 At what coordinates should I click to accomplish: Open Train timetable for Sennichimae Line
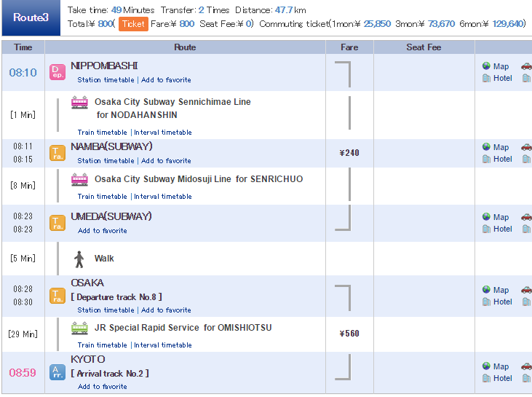pyautogui.click(x=102, y=133)
